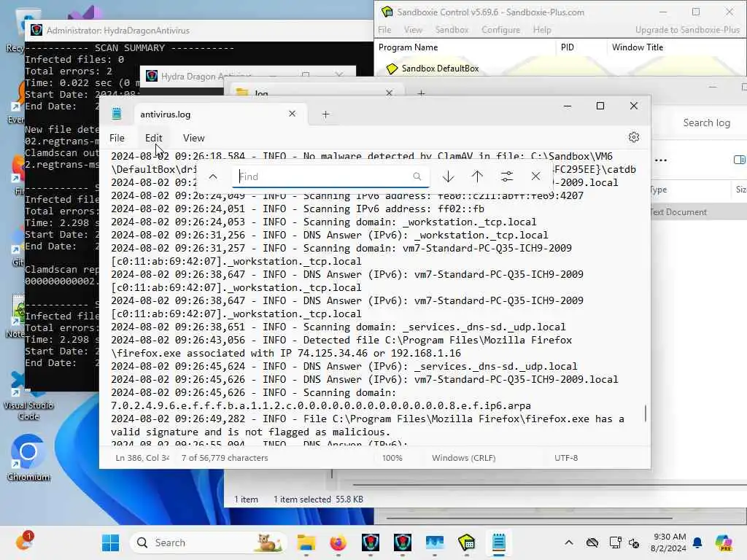Click Windows (CRLF) line ending status
The height and width of the screenshot is (560, 747).
click(463, 458)
